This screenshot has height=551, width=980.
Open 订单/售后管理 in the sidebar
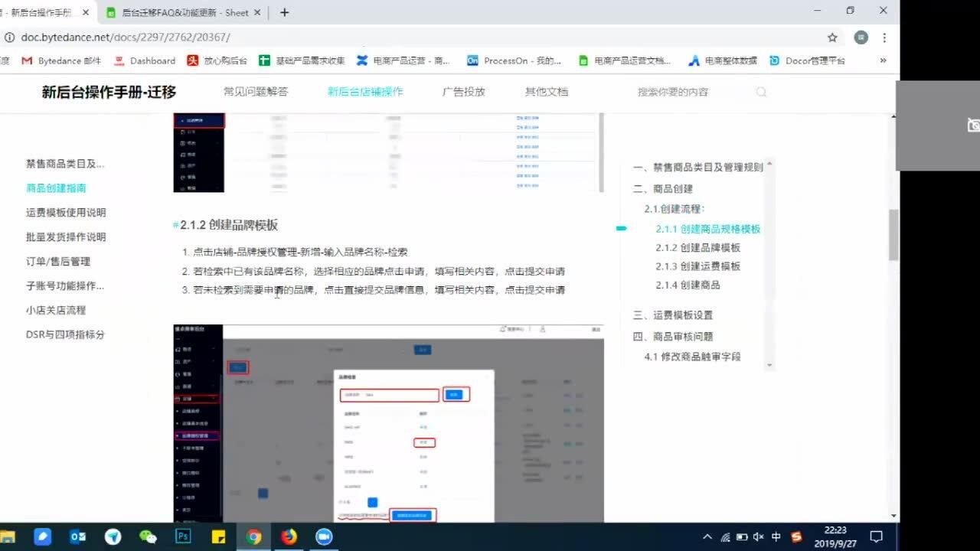58,262
